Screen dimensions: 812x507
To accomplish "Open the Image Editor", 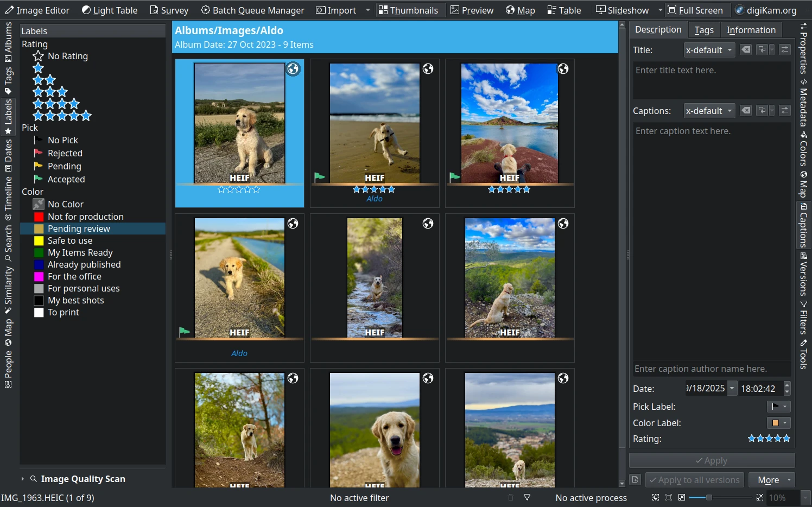I will [x=37, y=10].
